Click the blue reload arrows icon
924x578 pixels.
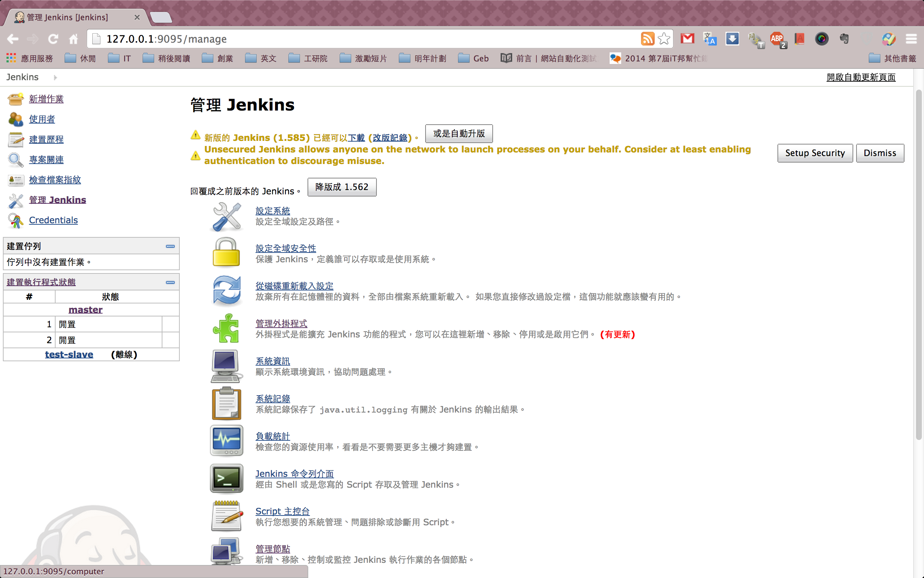tap(226, 291)
